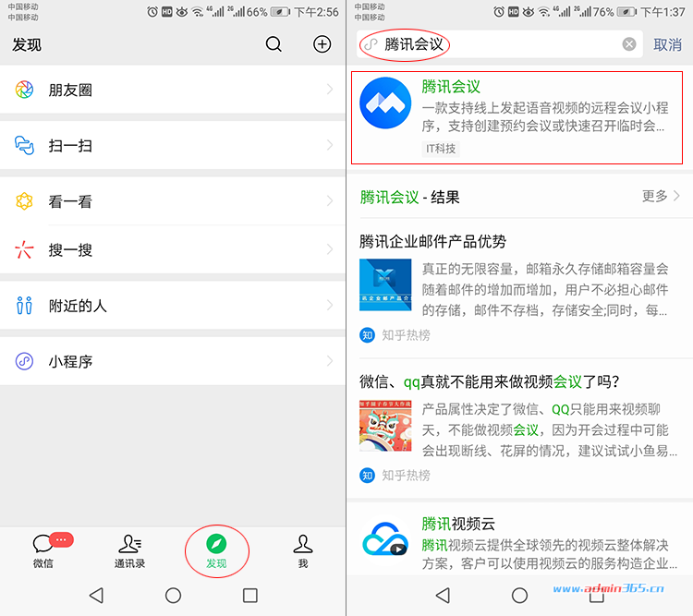Screen dimensions: 693x616
Task: Tap the 扫一扫 scan icon
Action: pos(24,145)
